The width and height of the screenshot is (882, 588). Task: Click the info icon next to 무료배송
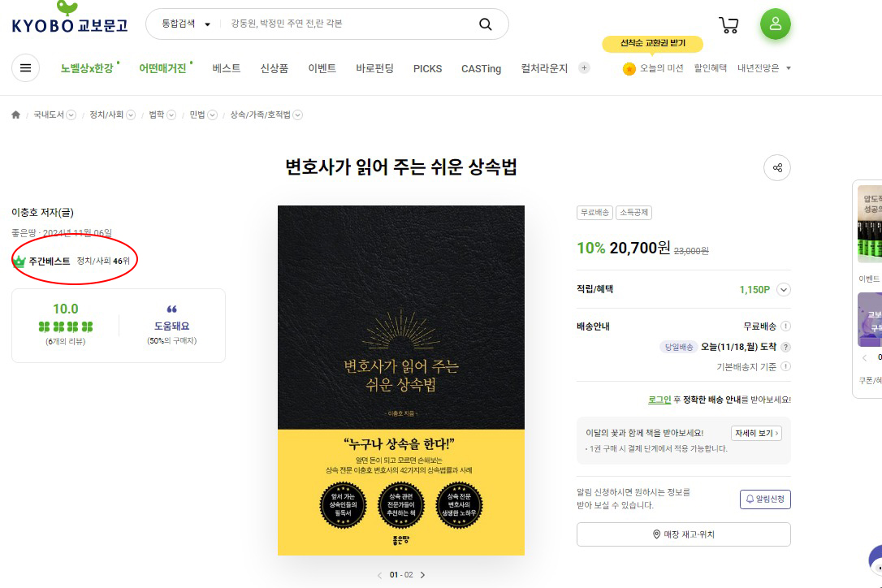(x=786, y=326)
